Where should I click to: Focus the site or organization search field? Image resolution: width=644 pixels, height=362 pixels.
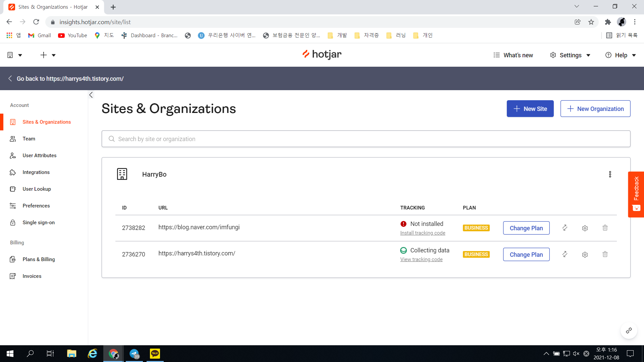pos(366,139)
